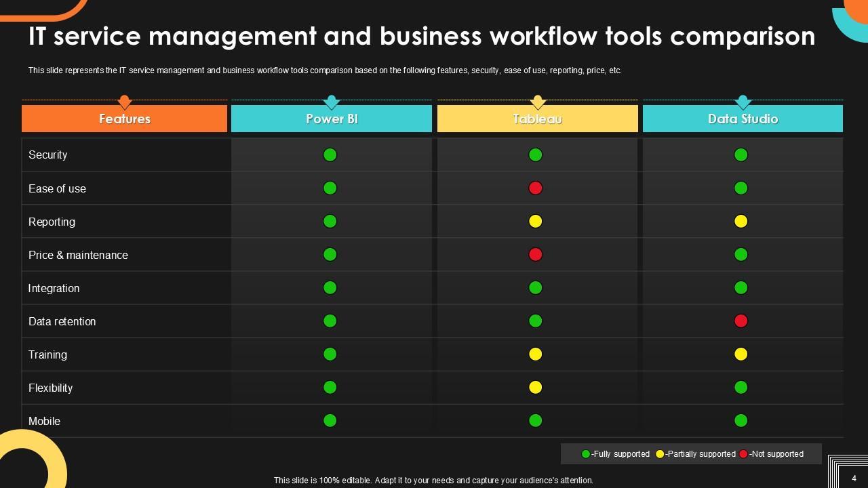Click the yellow Partially supported legend dot

(660, 454)
